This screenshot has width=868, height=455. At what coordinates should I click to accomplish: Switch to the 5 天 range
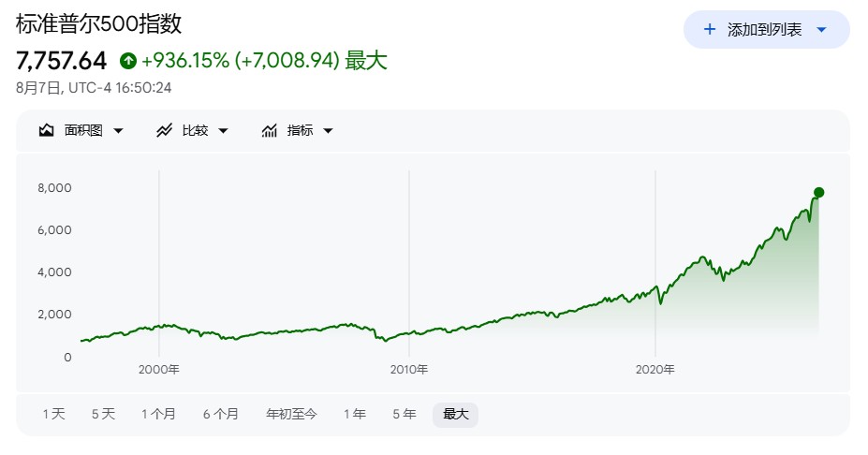click(103, 414)
